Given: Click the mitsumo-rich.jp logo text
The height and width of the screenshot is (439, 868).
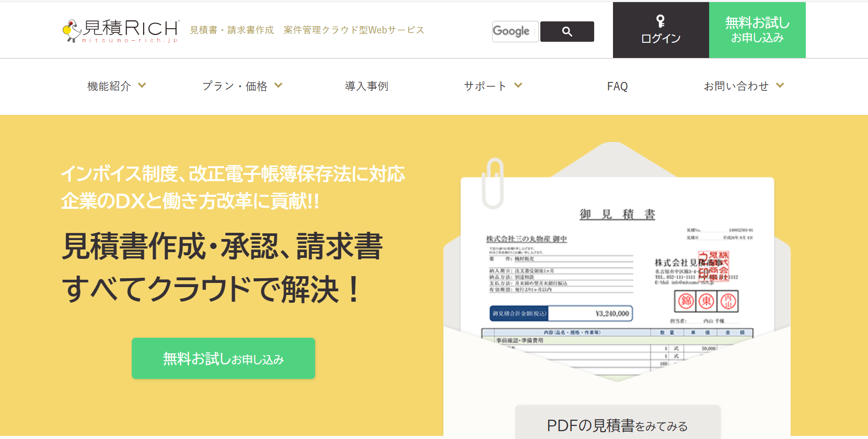Looking at the screenshot, I should (130, 40).
